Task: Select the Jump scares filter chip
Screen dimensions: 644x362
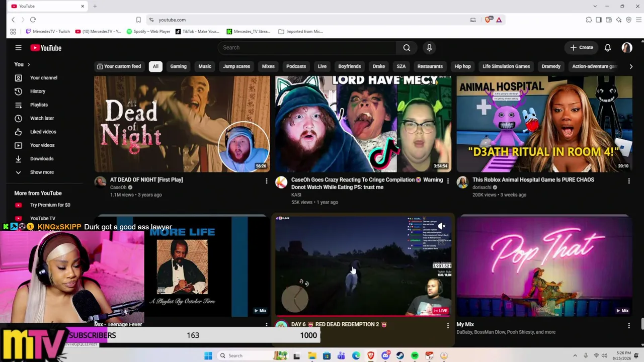Action: click(x=236, y=66)
